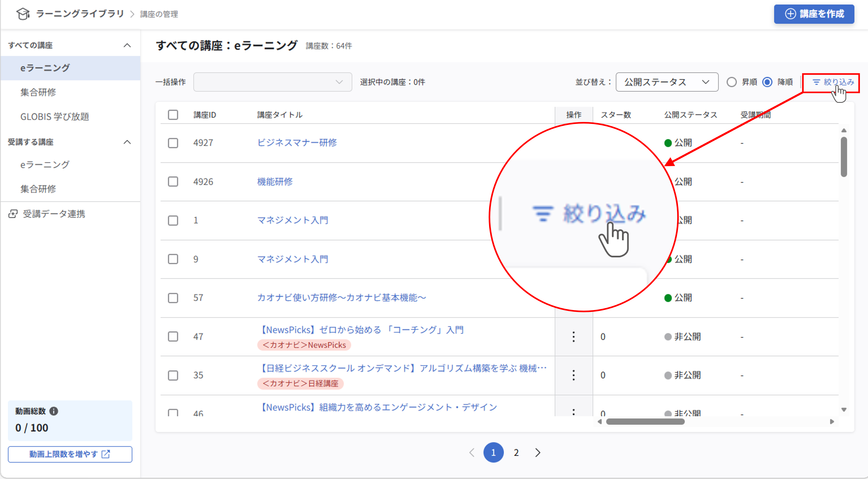Image resolution: width=868 pixels, height=479 pixels.
Task: Select 集合研修 under 受講する講座
Action: tap(70, 189)
